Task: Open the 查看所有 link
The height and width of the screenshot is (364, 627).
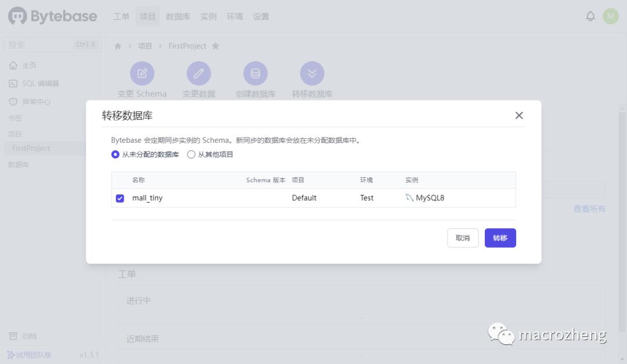Action: click(589, 208)
